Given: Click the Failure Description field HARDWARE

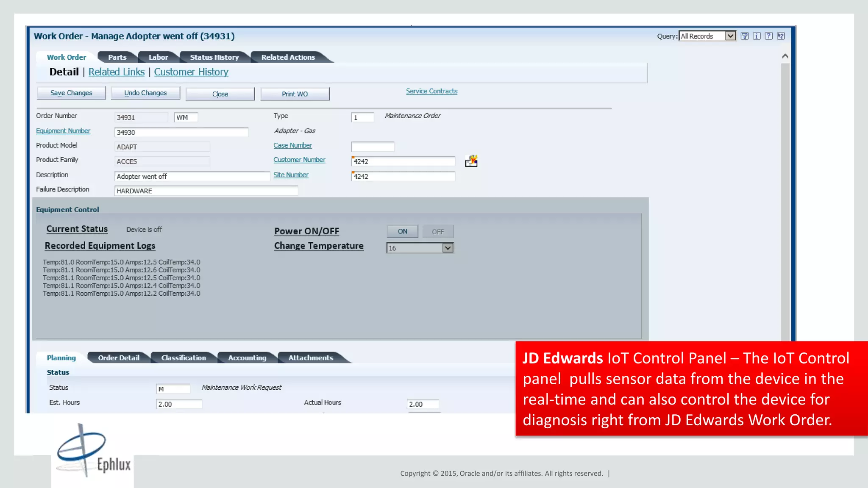Looking at the screenshot, I should click(x=206, y=191).
